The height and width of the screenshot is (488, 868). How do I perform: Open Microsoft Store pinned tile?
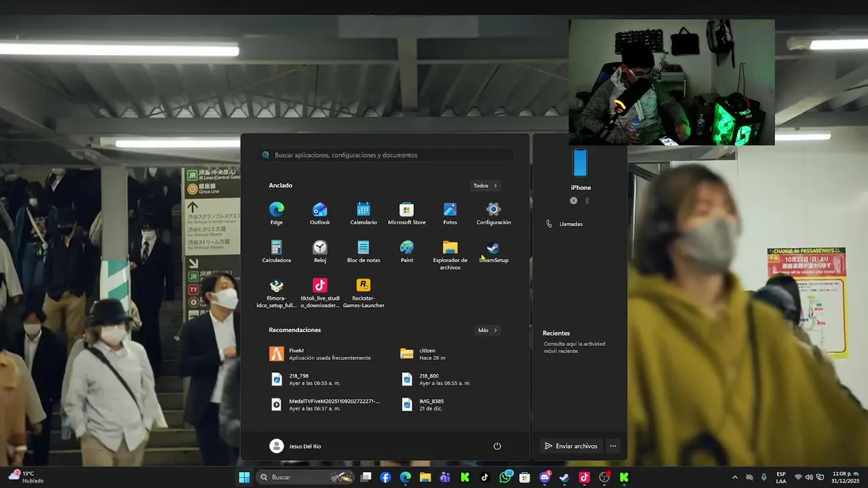[407, 213]
